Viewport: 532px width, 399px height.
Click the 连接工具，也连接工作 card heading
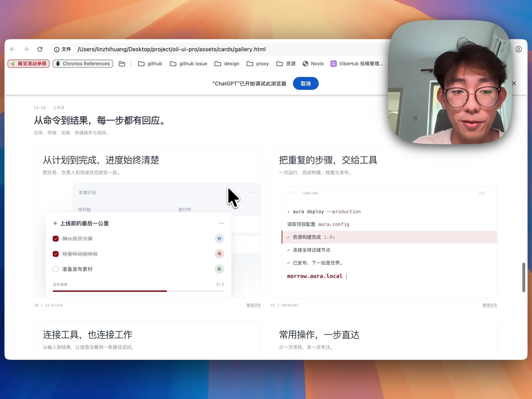click(x=87, y=334)
